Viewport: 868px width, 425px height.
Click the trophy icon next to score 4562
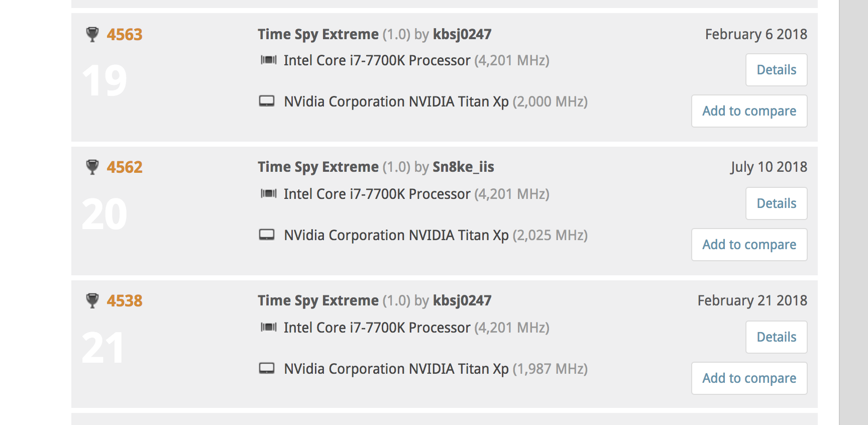pos(92,167)
